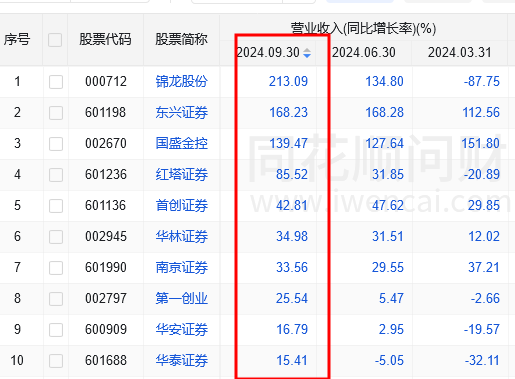
Task: Select the value 47.62
Action: (x=388, y=205)
